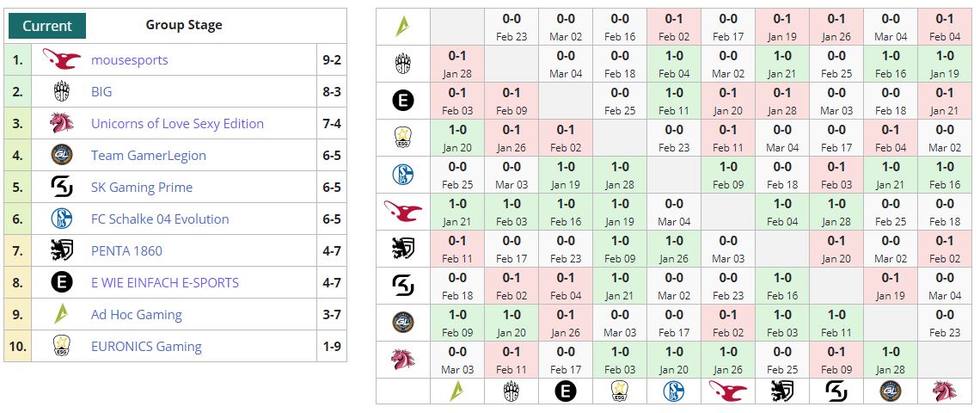This screenshot has width=980, height=413.
Task: Click the PENTA 1860 logo in the crosstable's left column
Action: point(403,249)
